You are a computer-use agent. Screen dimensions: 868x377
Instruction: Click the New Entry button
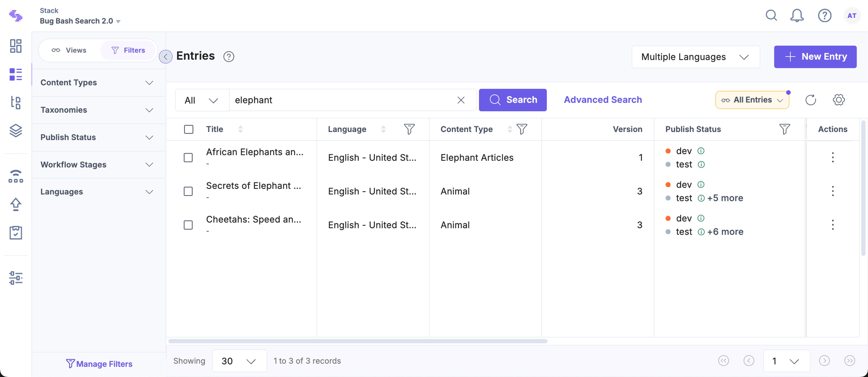(x=815, y=57)
